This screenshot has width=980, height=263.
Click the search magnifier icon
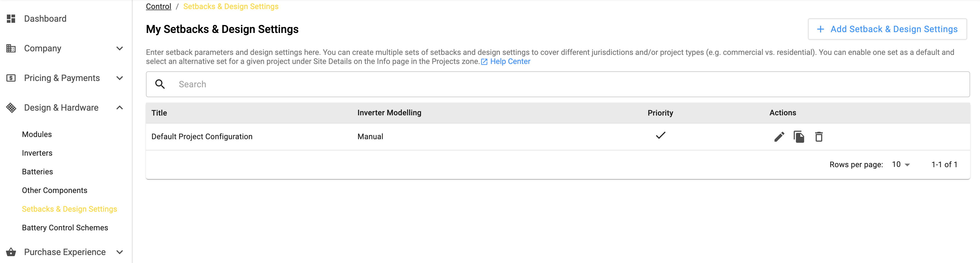[160, 84]
